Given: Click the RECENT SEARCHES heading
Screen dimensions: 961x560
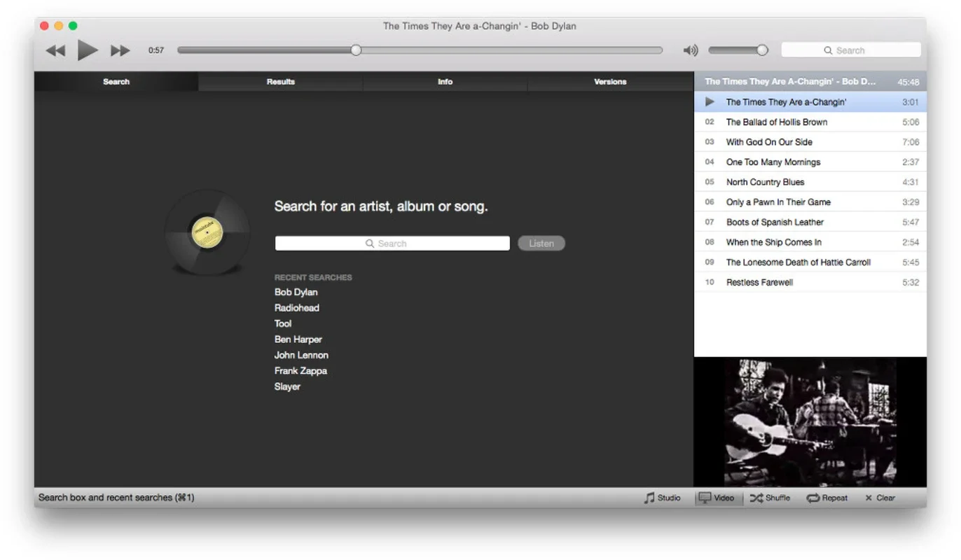Looking at the screenshot, I should pos(313,278).
